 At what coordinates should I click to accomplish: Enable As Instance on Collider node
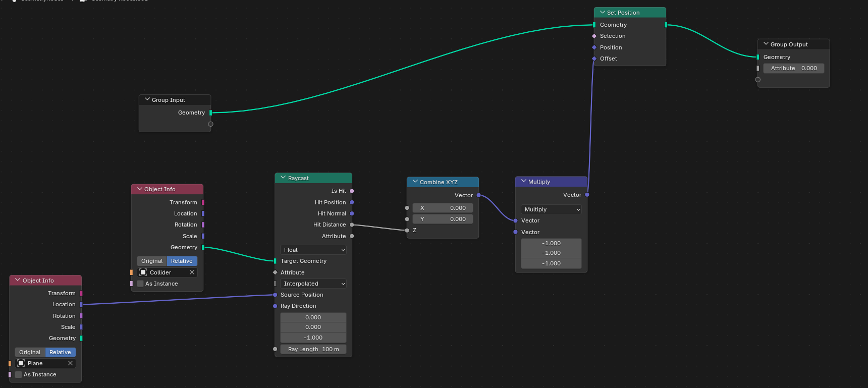140,284
